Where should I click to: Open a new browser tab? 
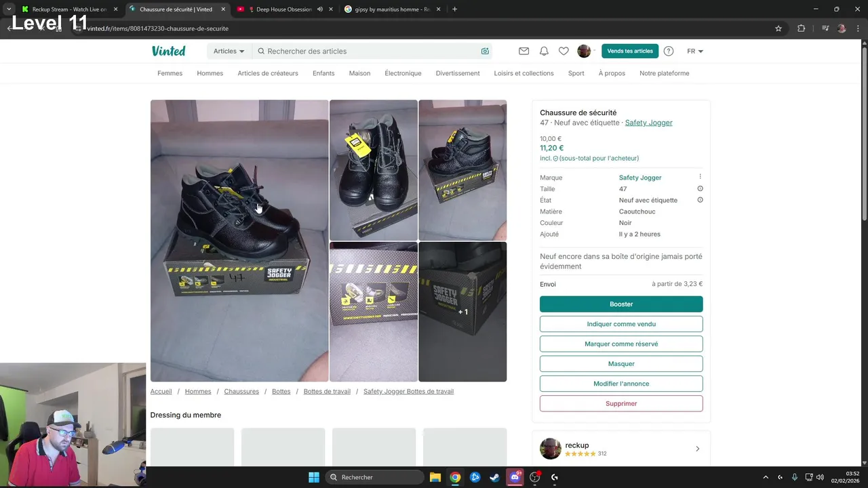click(454, 9)
